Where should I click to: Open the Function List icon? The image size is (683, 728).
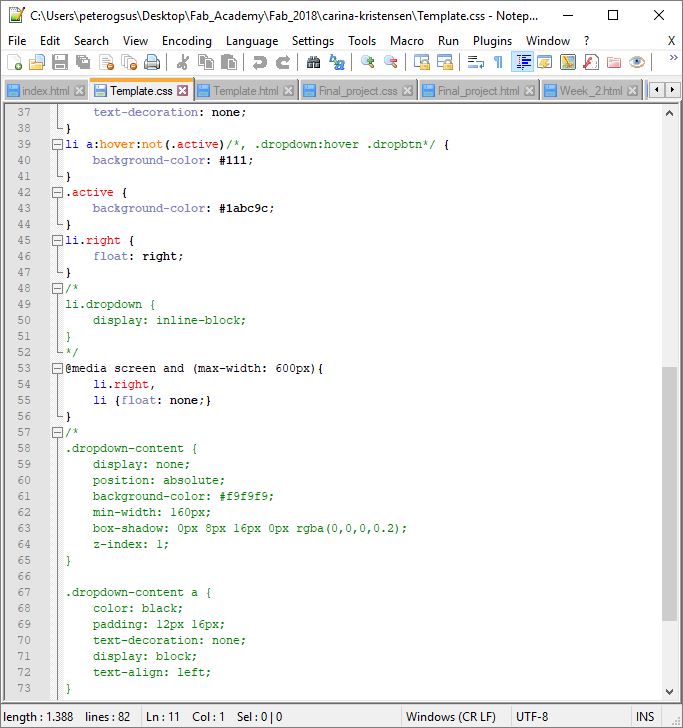[x=591, y=62]
